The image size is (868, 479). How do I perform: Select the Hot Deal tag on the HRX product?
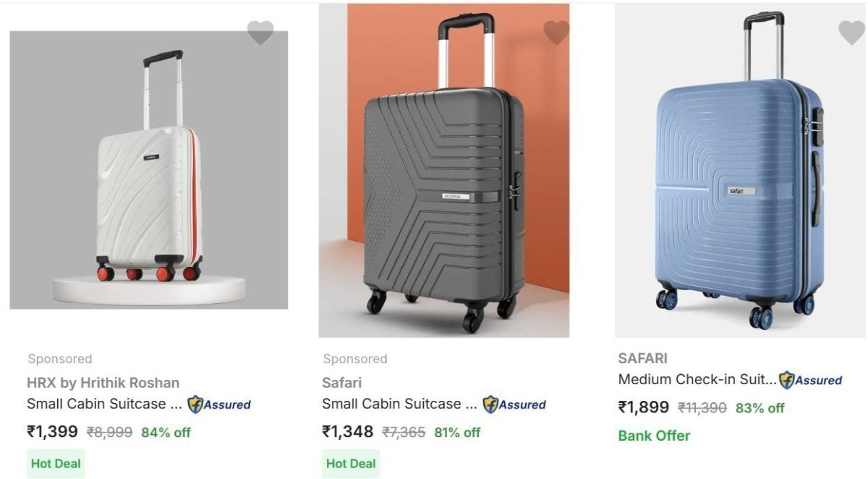55,463
